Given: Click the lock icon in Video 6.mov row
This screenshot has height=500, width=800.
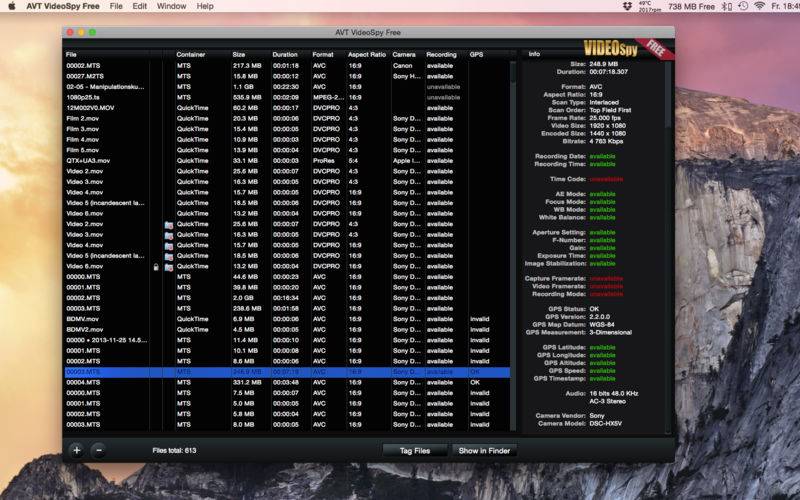Looking at the screenshot, I should pos(156,267).
